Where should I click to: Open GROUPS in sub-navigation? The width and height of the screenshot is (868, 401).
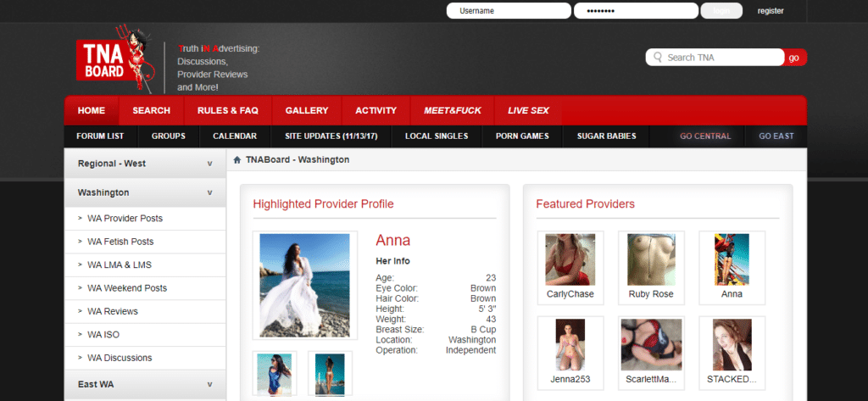[x=169, y=136]
